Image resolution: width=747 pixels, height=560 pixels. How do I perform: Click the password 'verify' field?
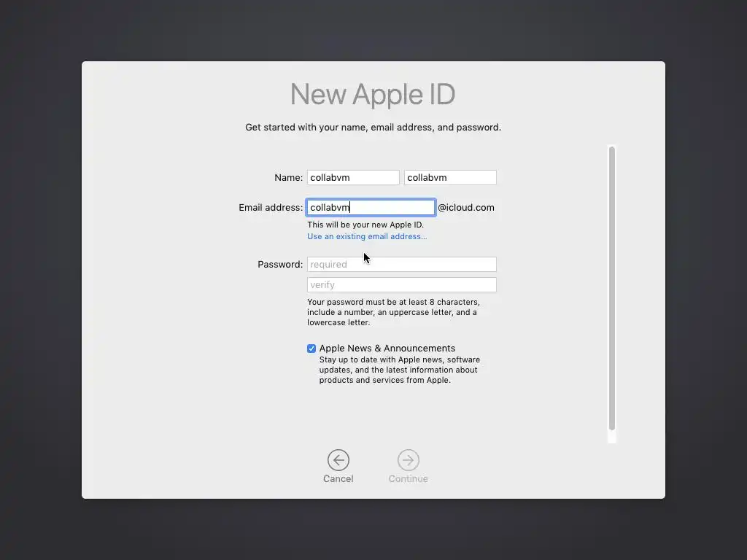click(x=402, y=285)
